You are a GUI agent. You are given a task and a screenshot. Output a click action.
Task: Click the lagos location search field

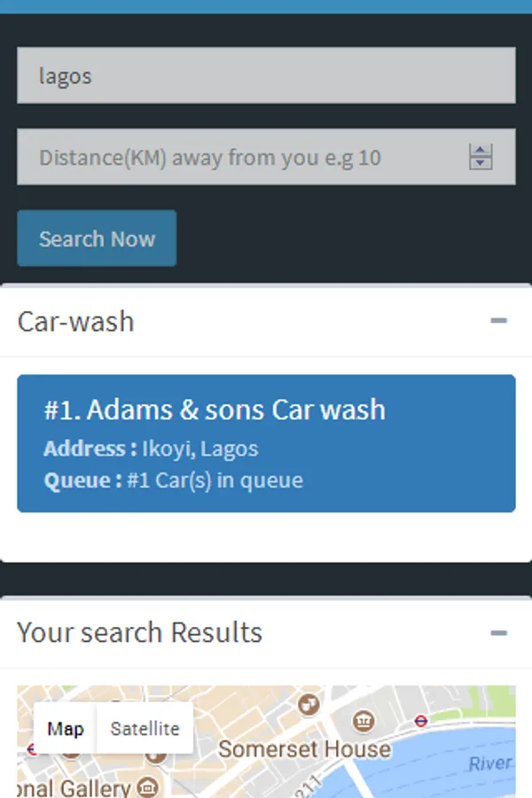click(x=265, y=74)
